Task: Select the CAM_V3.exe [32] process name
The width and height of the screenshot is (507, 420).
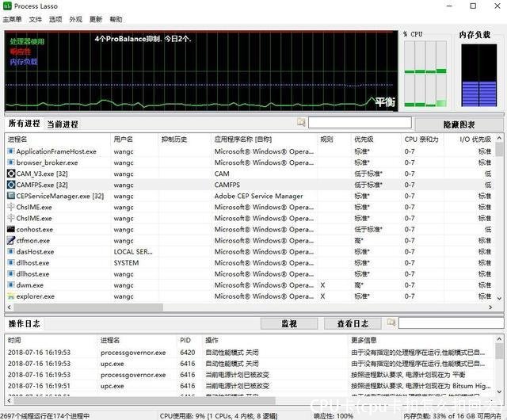Action: pos(42,174)
